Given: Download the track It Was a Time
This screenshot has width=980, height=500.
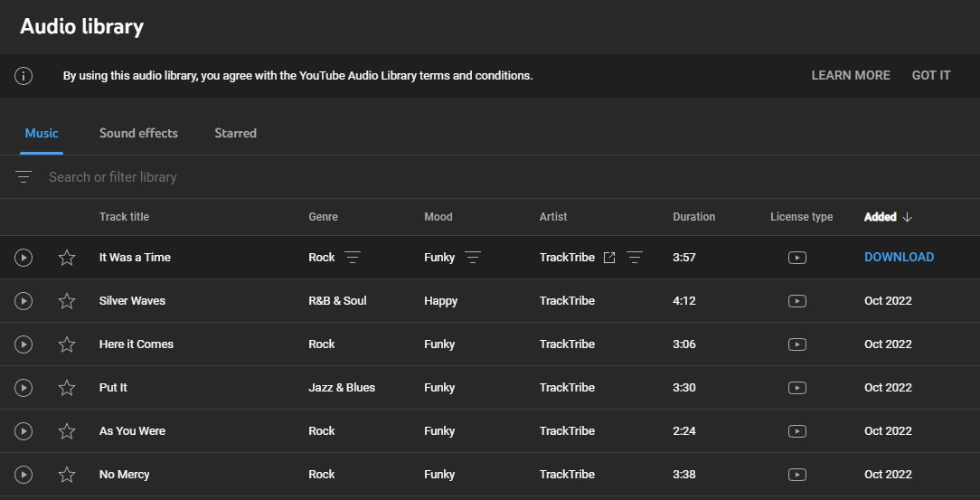Looking at the screenshot, I should 899,258.
